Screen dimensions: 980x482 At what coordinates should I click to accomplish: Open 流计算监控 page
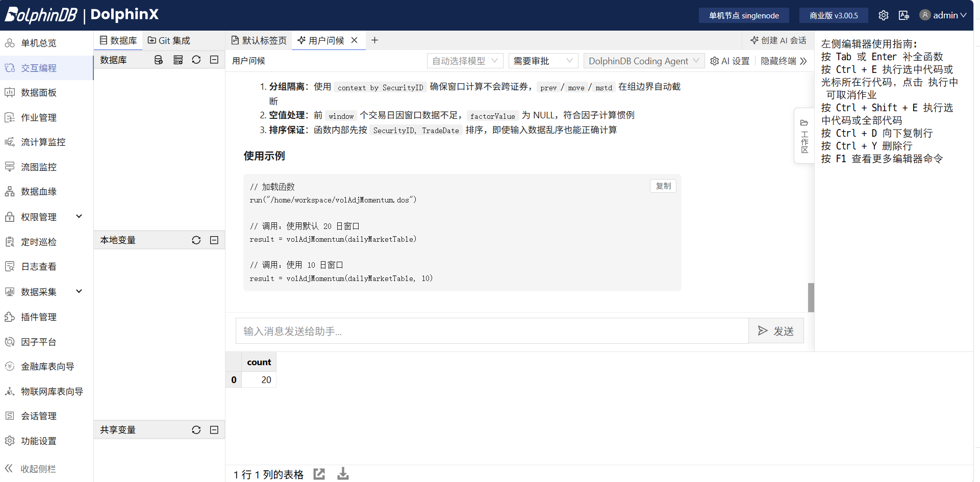click(x=46, y=142)
